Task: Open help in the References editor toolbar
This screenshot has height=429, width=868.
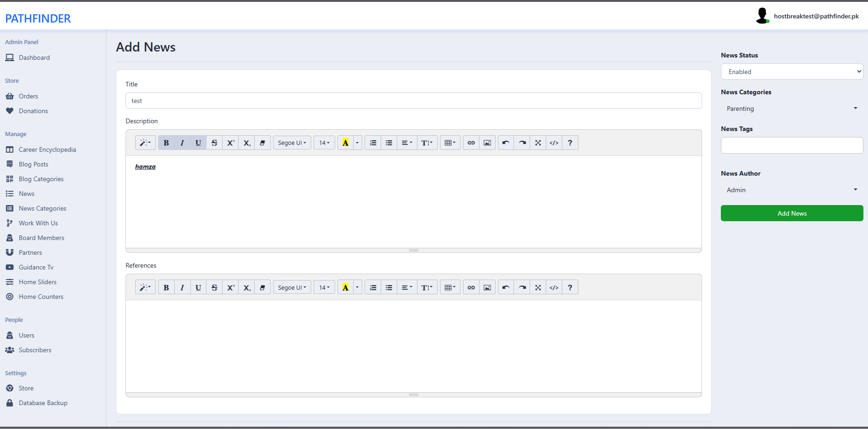Action: point(570,287)
